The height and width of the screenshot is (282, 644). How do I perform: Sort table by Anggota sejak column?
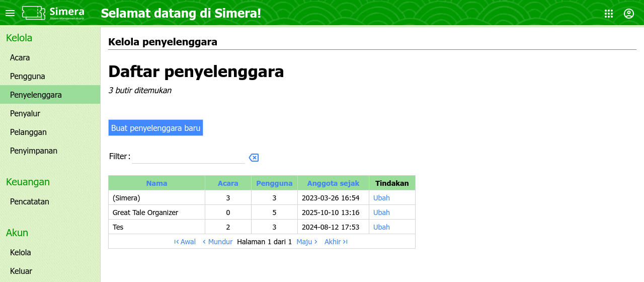[333, 183]
